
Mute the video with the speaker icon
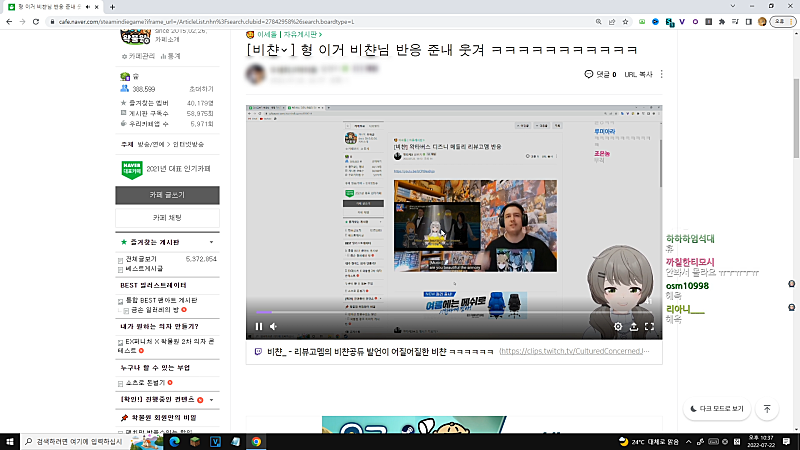273,326
